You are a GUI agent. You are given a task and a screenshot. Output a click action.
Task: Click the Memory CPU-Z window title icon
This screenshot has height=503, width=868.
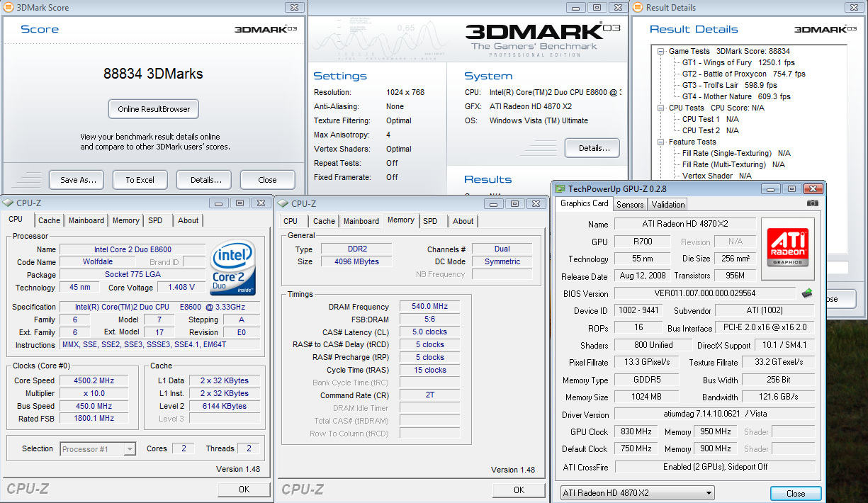point(283,203)
